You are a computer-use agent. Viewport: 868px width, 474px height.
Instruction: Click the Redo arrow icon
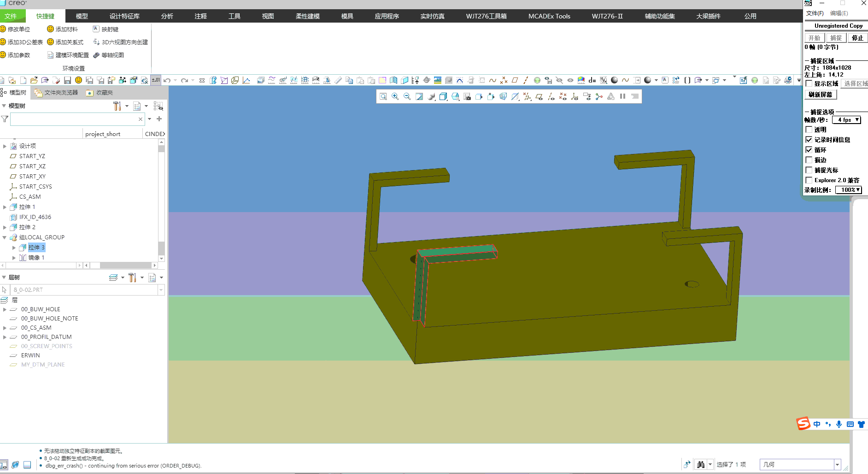[185, 80]
